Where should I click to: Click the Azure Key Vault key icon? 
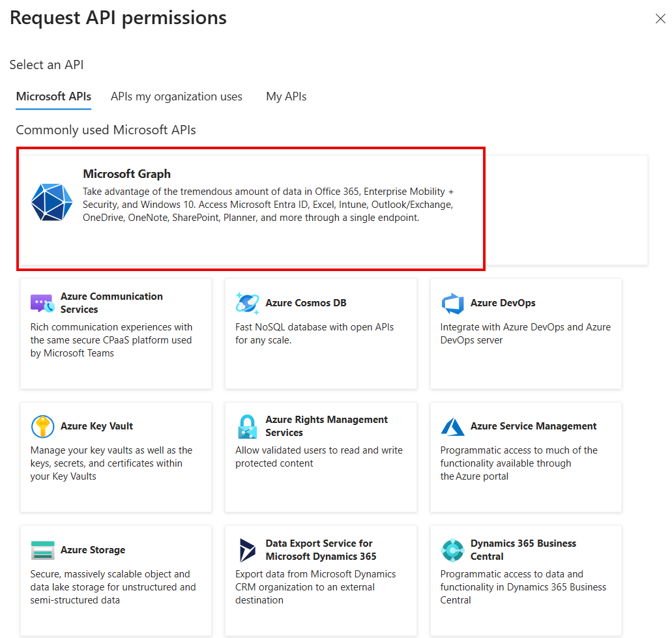coord(42,426)
